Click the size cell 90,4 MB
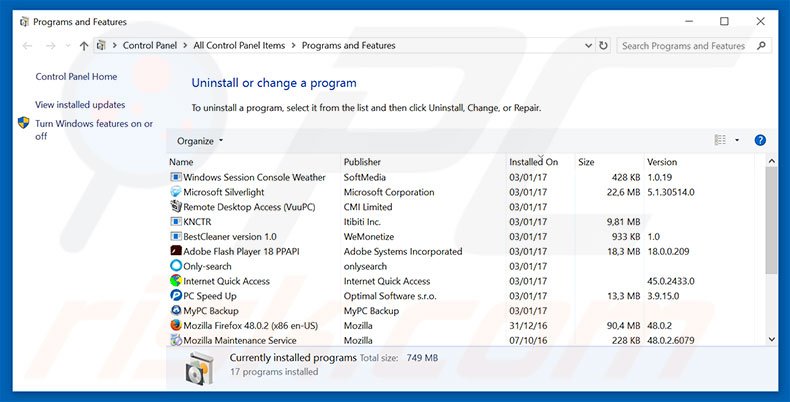The image size is (790, 402). 623,325
